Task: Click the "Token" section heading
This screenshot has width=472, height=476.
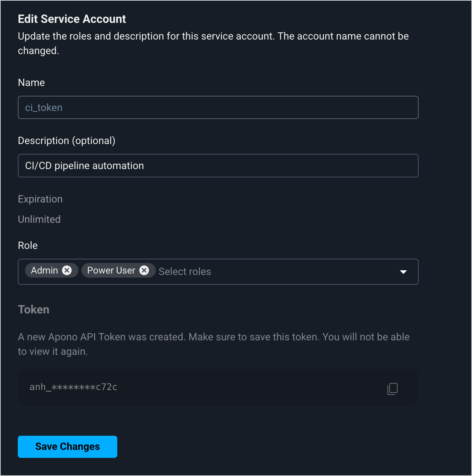Action: 33,309
